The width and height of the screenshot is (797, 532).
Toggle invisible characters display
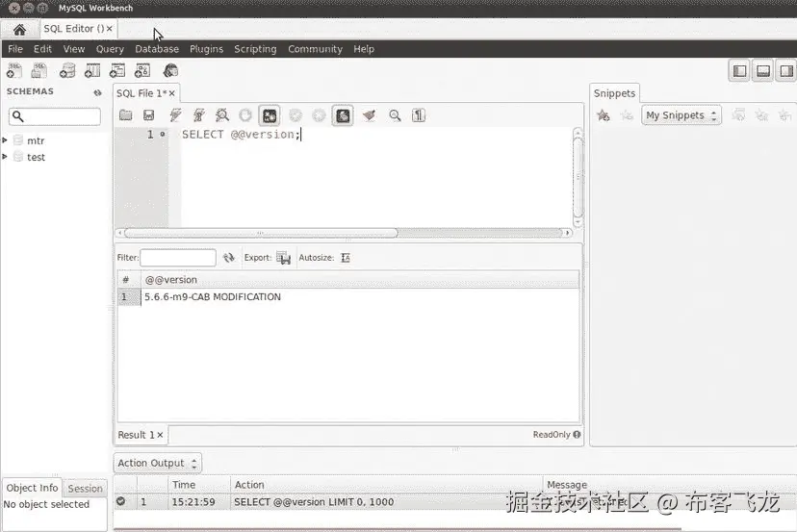pos(419,115)
